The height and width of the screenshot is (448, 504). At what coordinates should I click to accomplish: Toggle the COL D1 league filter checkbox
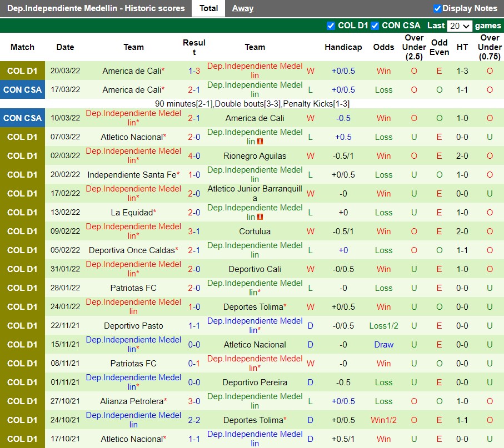click(331, 26)
